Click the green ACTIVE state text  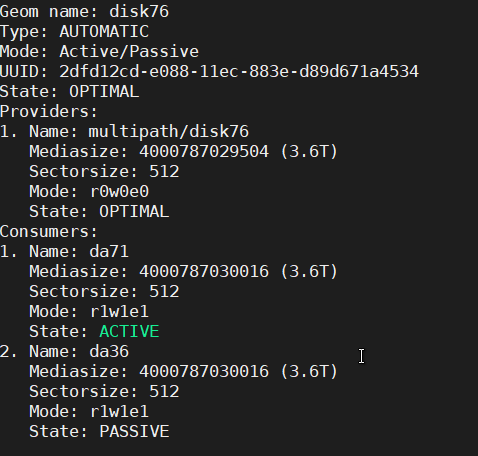tap(129, 332)
